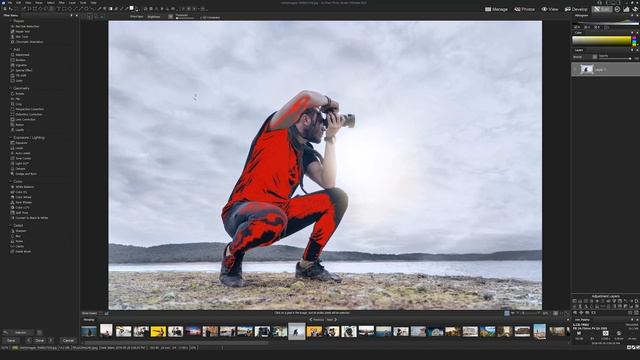Select the first filmstrip thumbnail

click(x=89, y=331)
